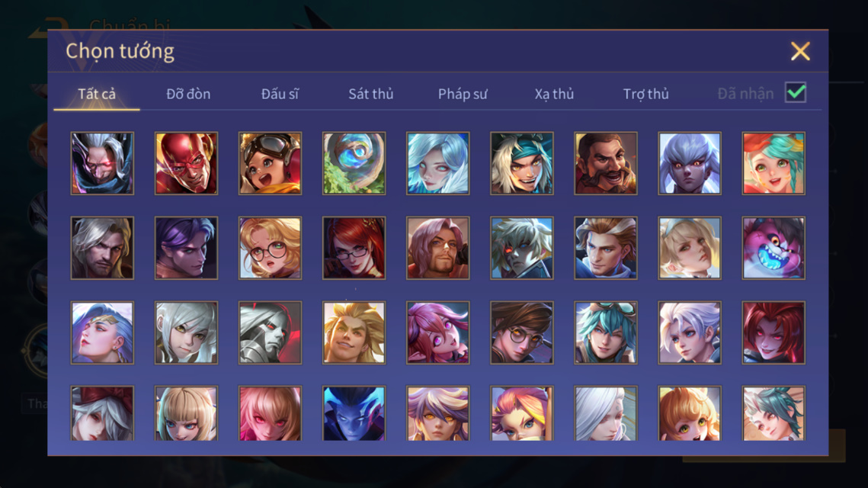
Task: Switch to the Đỡ đòn tab
Action: (x=188, y=94)
